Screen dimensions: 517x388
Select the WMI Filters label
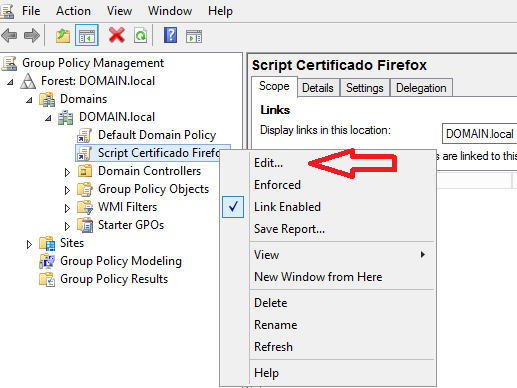coord(127,207)
